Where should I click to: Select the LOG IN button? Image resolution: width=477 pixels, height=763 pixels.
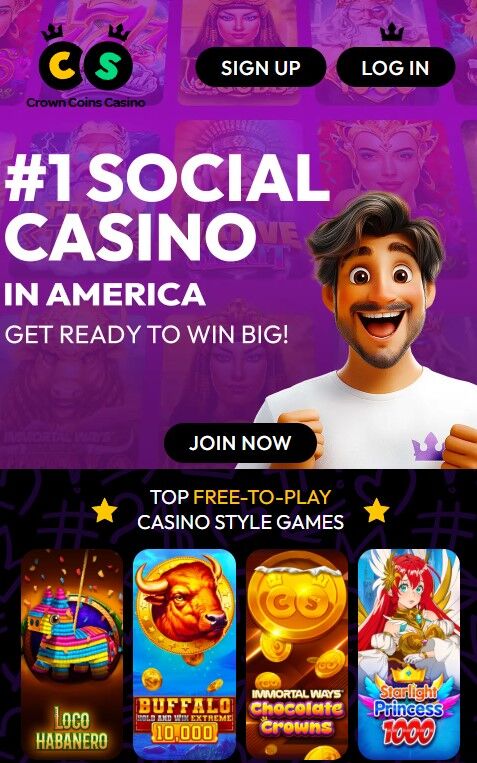396,67
